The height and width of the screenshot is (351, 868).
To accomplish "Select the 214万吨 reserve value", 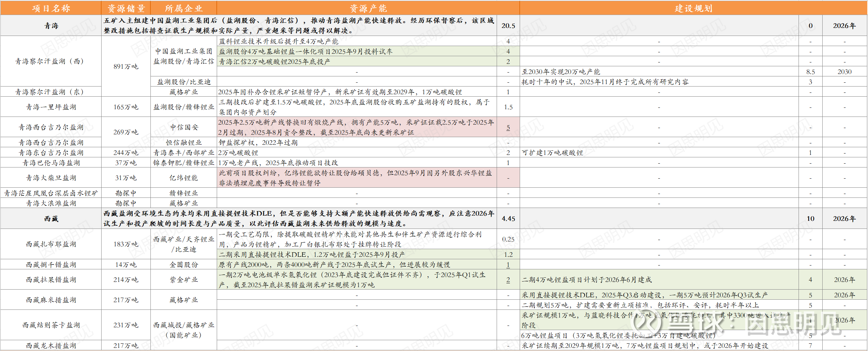I will [126, 279].
